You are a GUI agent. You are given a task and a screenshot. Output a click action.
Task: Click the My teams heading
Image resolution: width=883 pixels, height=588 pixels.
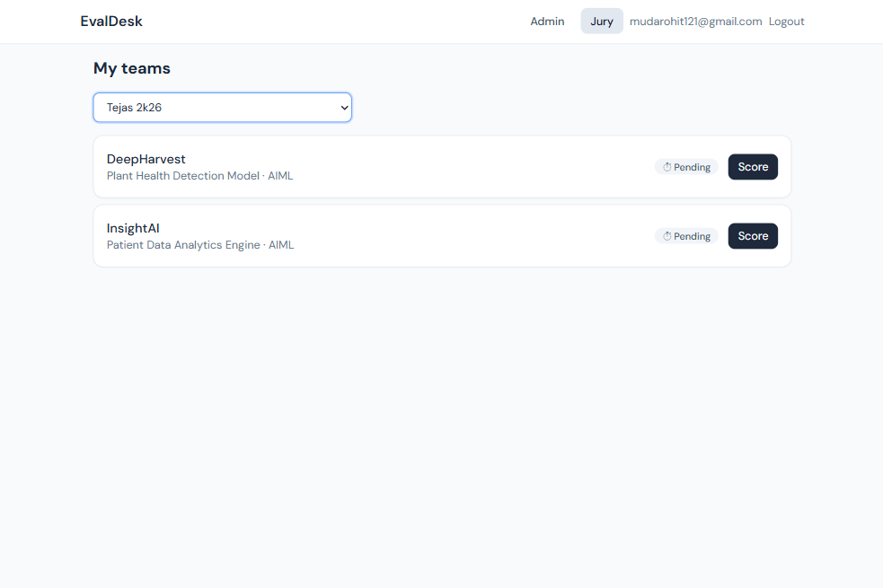(132, 68)
